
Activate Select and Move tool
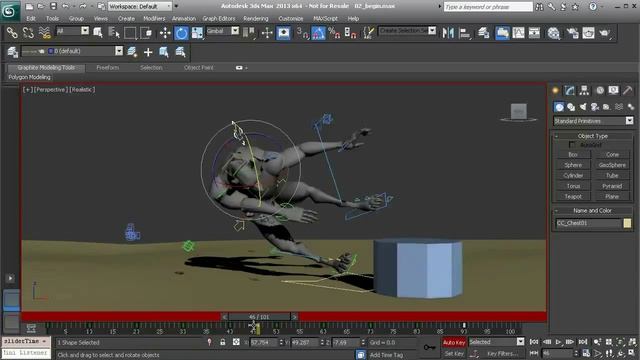pos(165,33)
